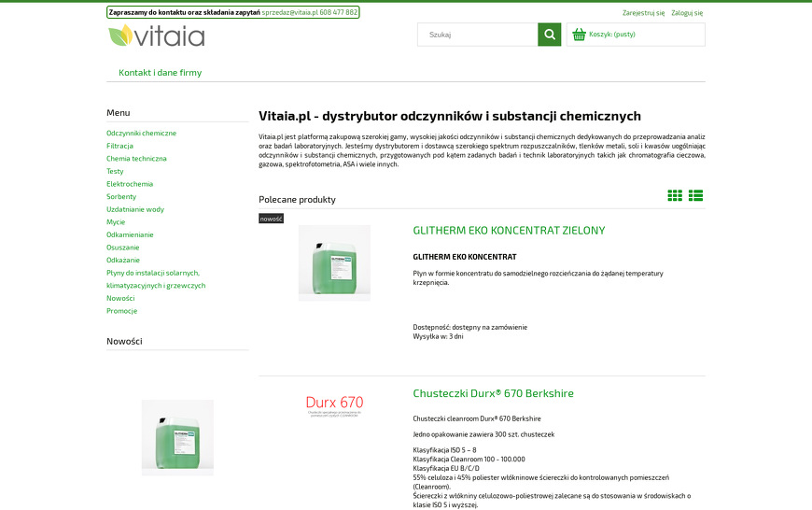The image size is (812, 510).
Task: Open Mycie category
Action: [116, 222]
